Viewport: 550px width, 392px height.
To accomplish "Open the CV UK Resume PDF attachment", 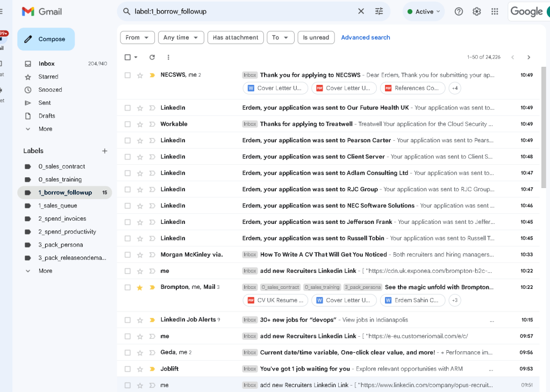I will [275, 300].
